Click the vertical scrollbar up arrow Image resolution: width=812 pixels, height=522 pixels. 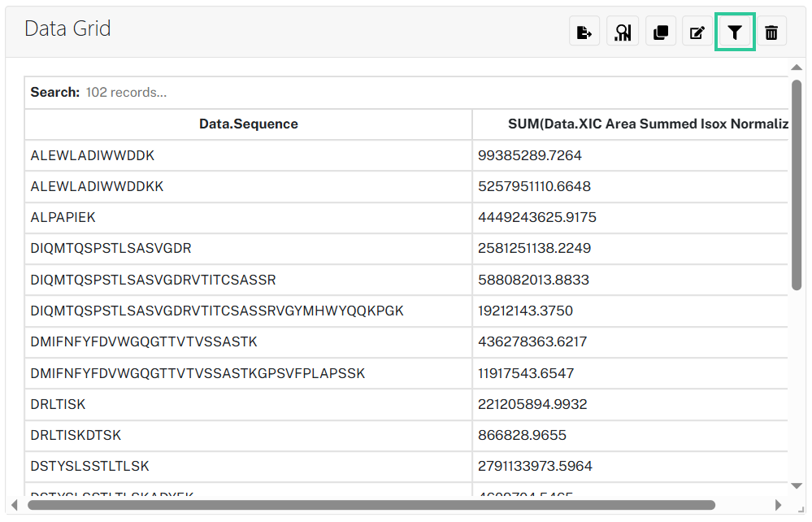click(797, 67)
